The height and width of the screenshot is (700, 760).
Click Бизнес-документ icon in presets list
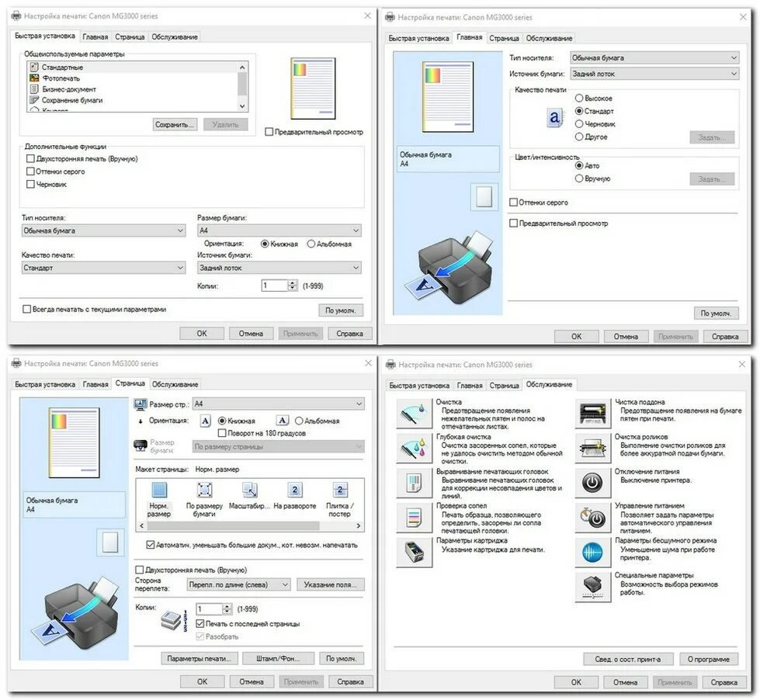tap(34, 89)
